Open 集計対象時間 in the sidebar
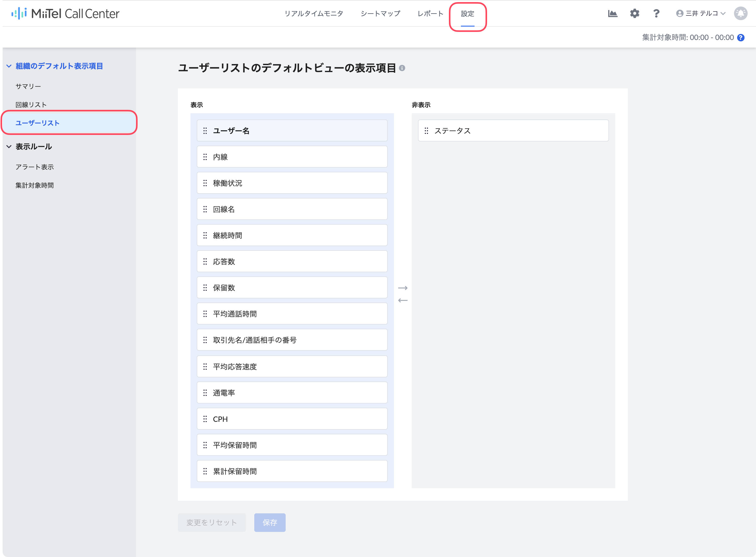Viewport: 756px width, 557px height. pos(34,185)
